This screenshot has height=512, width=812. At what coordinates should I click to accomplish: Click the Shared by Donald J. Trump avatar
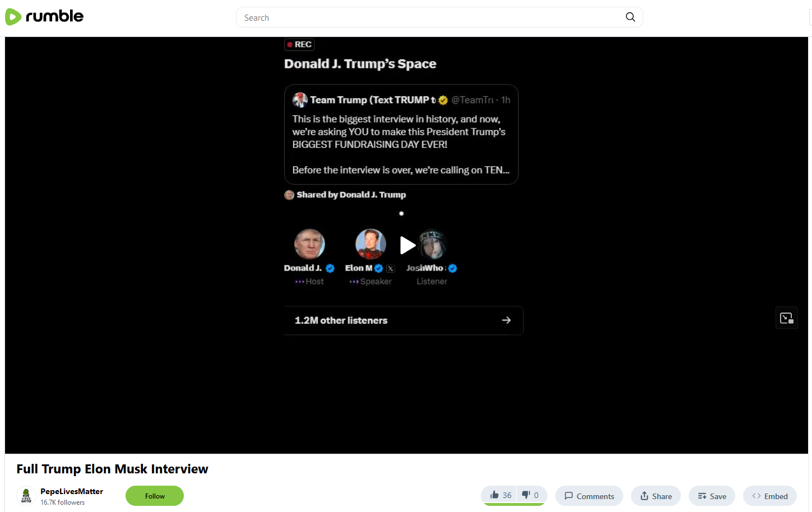pyautogui.click(x=289, y=195)
